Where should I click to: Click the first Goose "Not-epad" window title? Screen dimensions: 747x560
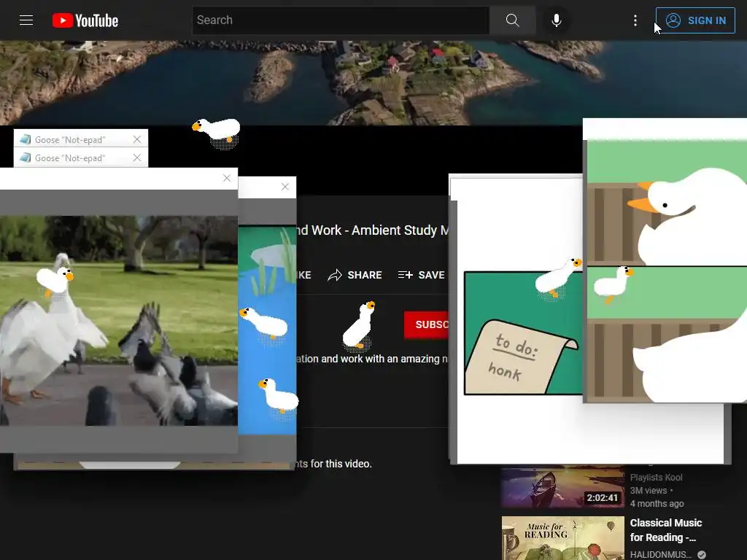70,139
